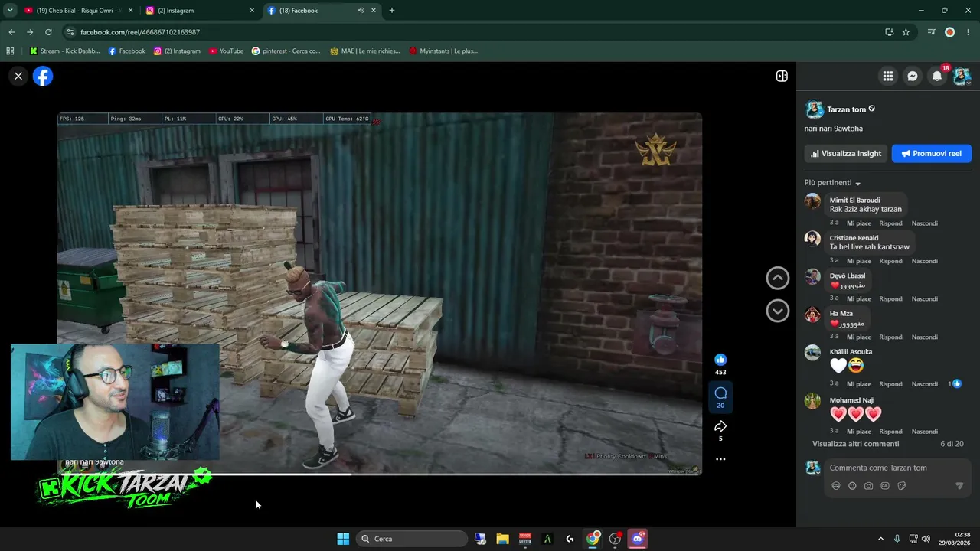The image size is (980, 551).
Task: Open Stream - Kick Dashboard bookmark
Action: (64, 51)
